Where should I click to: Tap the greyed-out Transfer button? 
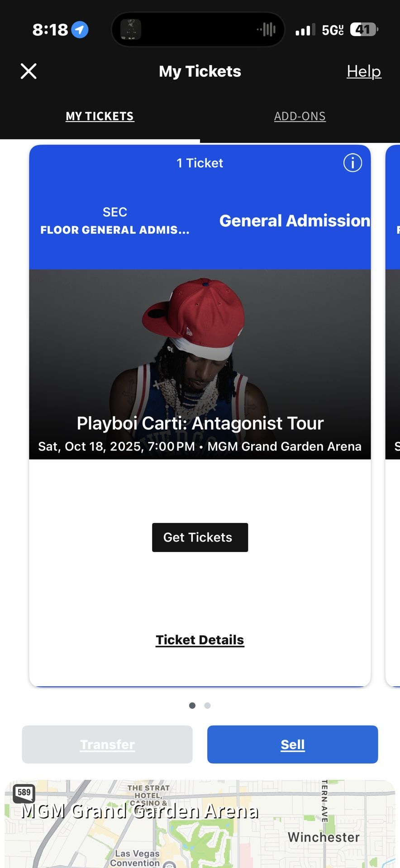(x=107, y=745)
